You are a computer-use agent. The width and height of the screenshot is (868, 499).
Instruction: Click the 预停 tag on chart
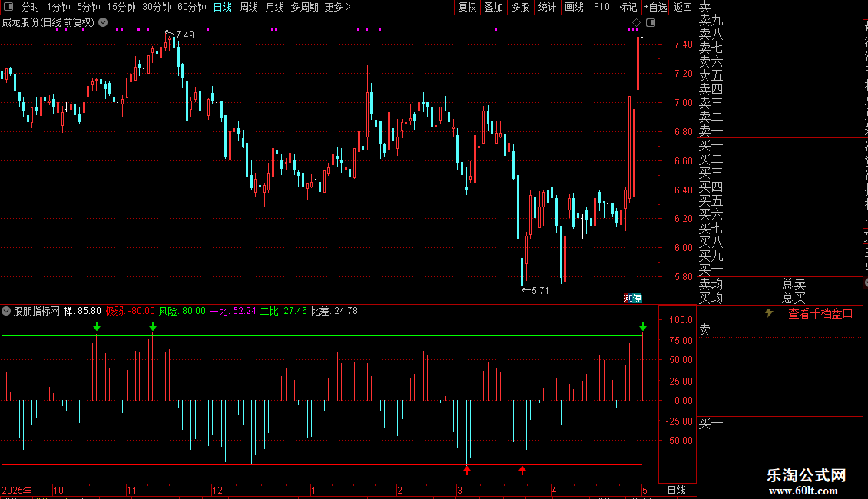point(633,298)
